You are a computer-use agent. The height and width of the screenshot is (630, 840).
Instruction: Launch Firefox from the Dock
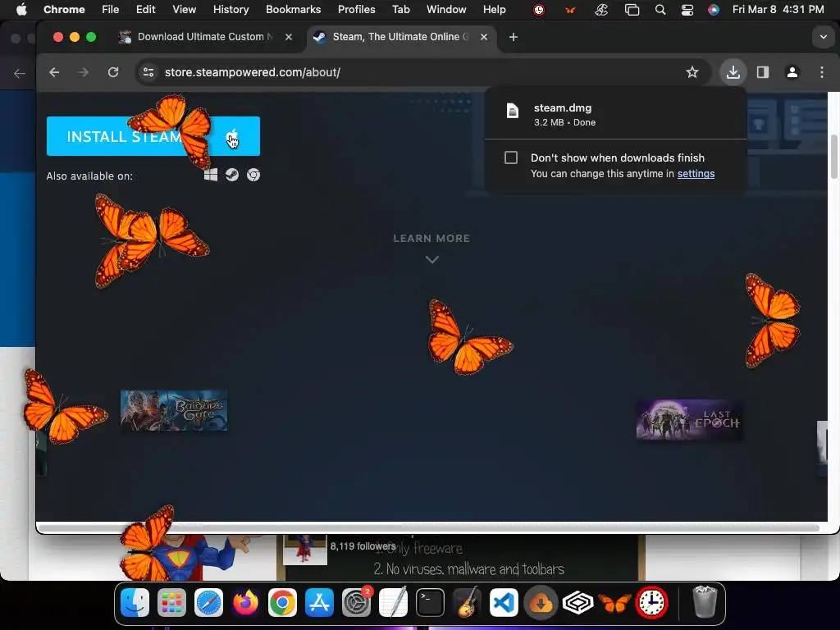[x=245, y=603]
